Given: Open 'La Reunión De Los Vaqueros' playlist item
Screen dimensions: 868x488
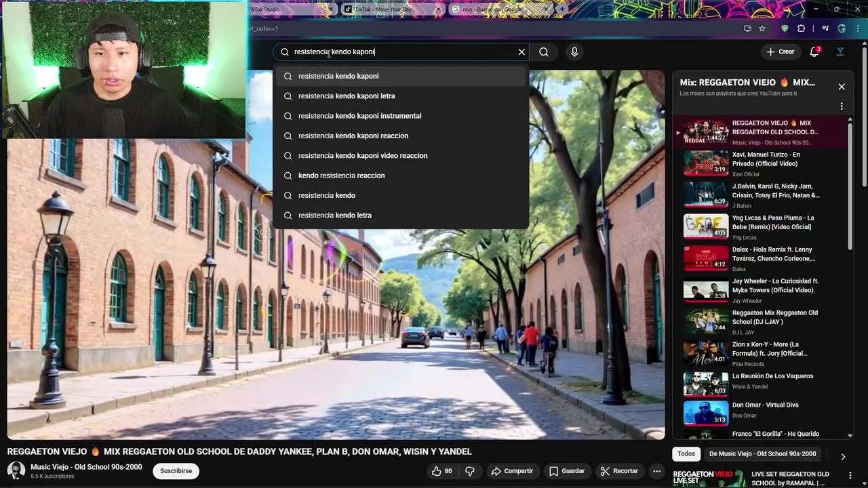Looking at the screenshot, I should [759, 384].
